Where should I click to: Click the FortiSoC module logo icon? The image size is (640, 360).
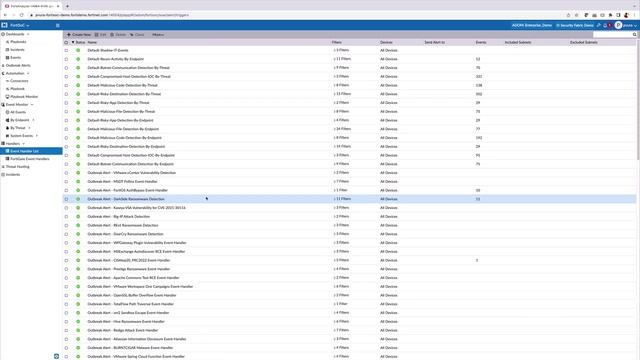pyautogui.click(x=4, y=25)
